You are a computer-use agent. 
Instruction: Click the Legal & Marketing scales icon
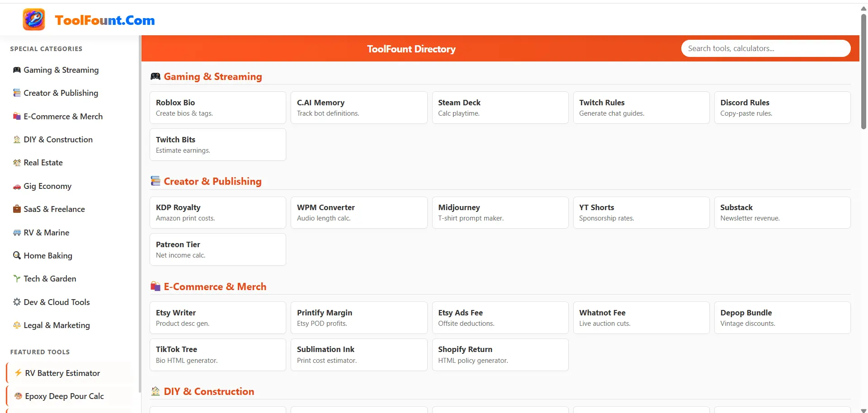coord(17,325)
